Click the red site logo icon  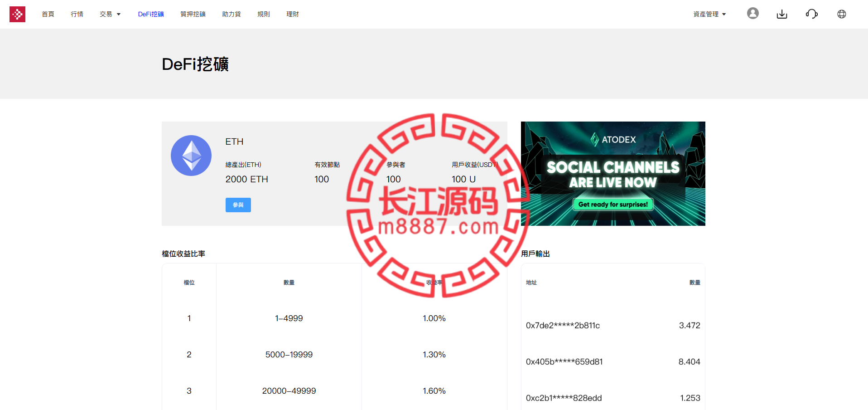tap(17, 14)
